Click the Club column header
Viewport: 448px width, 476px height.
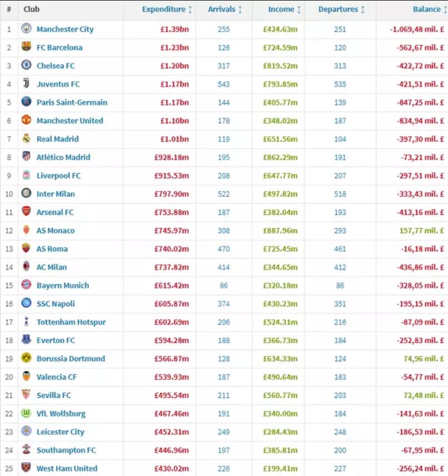(x=32, y=9)
